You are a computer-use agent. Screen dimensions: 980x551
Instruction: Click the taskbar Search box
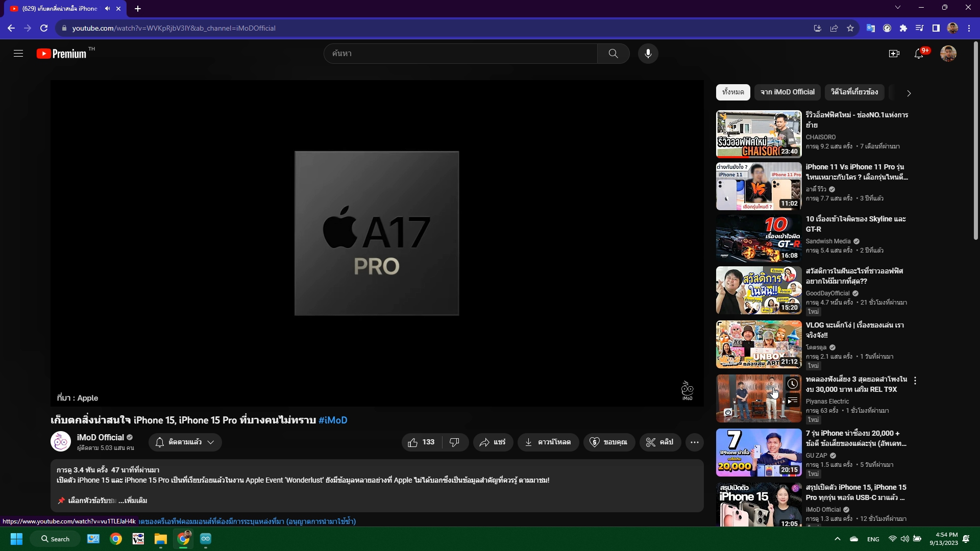55,539
